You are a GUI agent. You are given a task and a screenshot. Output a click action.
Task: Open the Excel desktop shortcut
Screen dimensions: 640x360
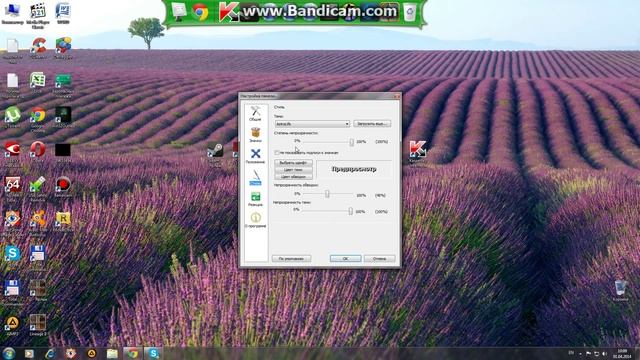click(x=38, y=82)
